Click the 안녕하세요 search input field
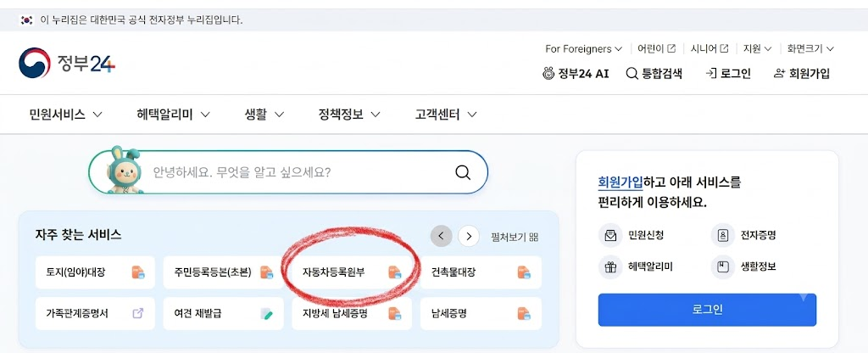Image resolution: width=868 pixels, height=353 pixels. pyautogui.click(x=299, y=172)
